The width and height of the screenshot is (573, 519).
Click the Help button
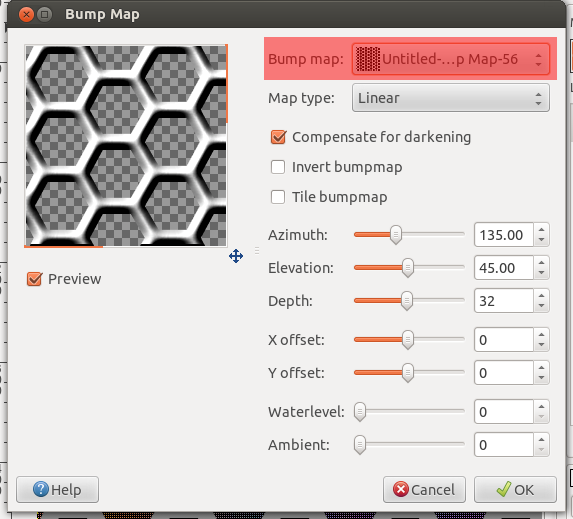tap(57, 489)
